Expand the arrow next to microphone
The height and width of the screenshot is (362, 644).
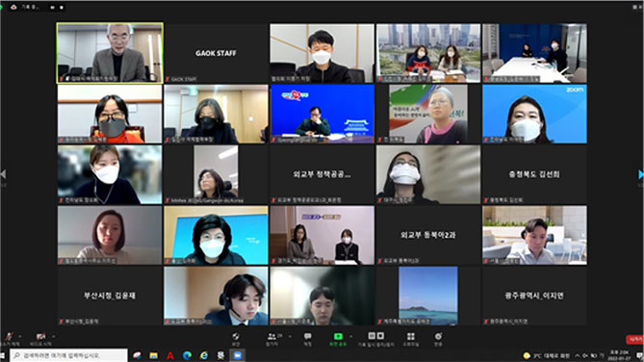click(x=20, y=337)
